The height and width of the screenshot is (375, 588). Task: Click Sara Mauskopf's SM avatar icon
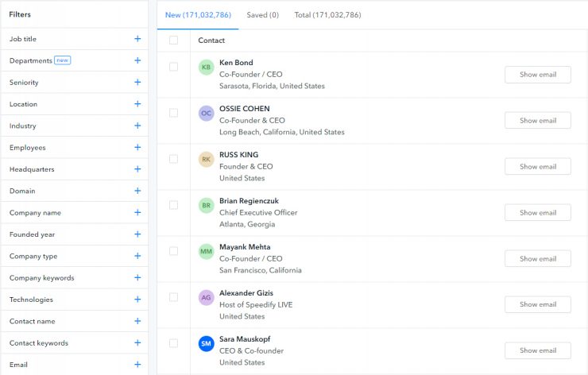coord(207,344)
